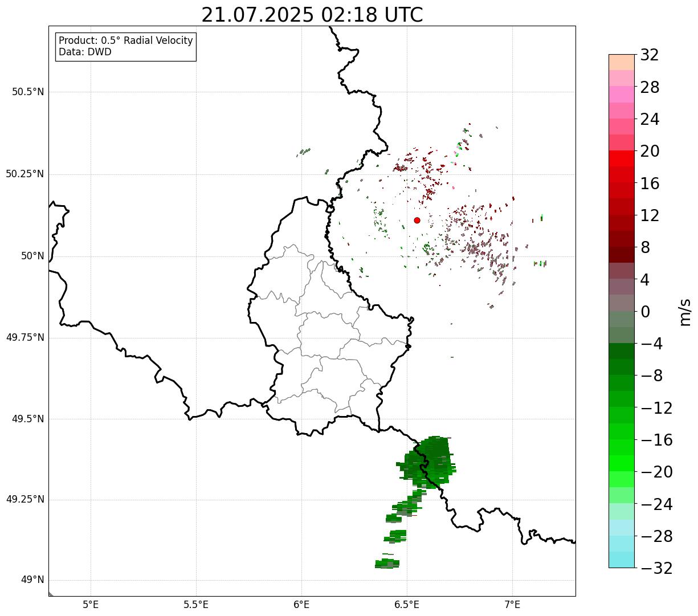Click the 5°E longitude label
The height and width of the screenshot is (616, 698).
tap(91, 604)
